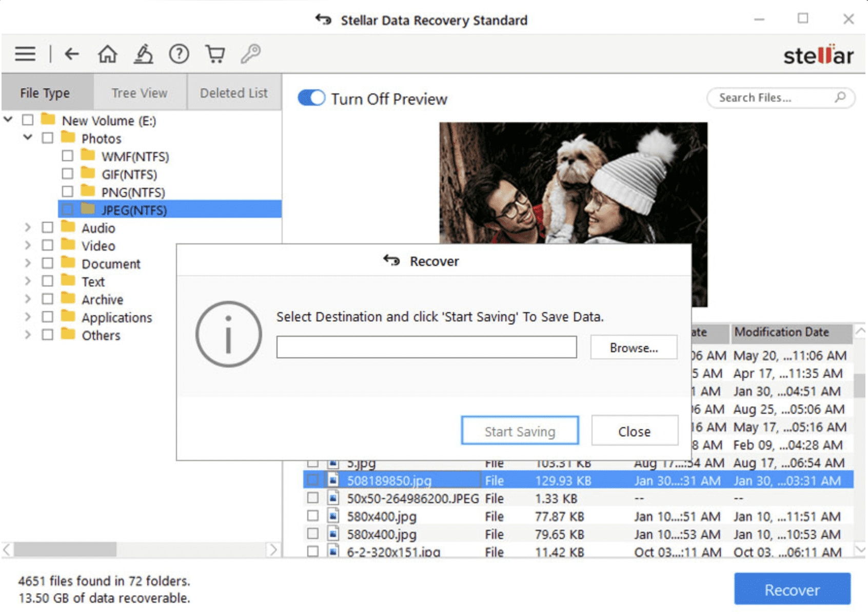Go to the Home screen icon
The width and height of the screenshot is (868, 614).
click(x=107, y=53)
